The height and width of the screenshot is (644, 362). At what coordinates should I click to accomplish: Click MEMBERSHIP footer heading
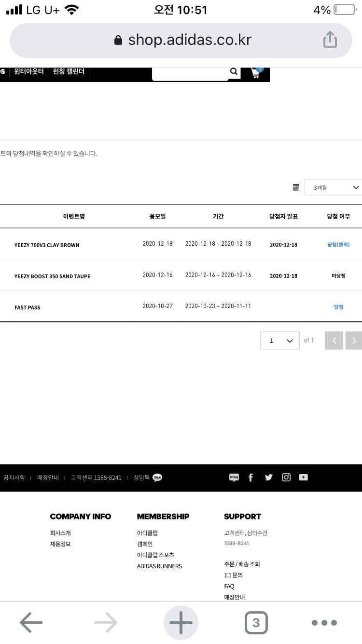pos(163,517)
